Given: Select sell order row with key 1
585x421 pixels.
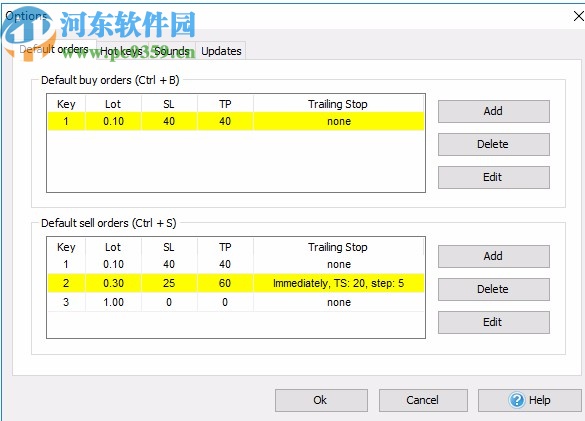Looking at the screenshot, I should click(236, 264).
